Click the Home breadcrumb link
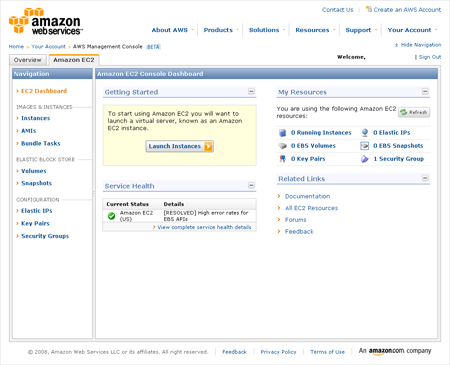Screen dimensions: 450x365 [x=16, y=47]
